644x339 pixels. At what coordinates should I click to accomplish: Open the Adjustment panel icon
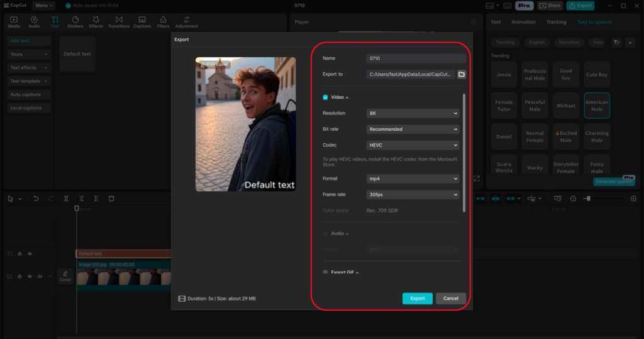(x=186, y=22)
